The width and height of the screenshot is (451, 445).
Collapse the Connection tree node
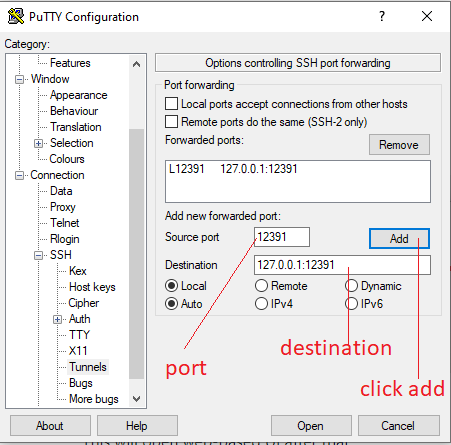click(19, 175)
